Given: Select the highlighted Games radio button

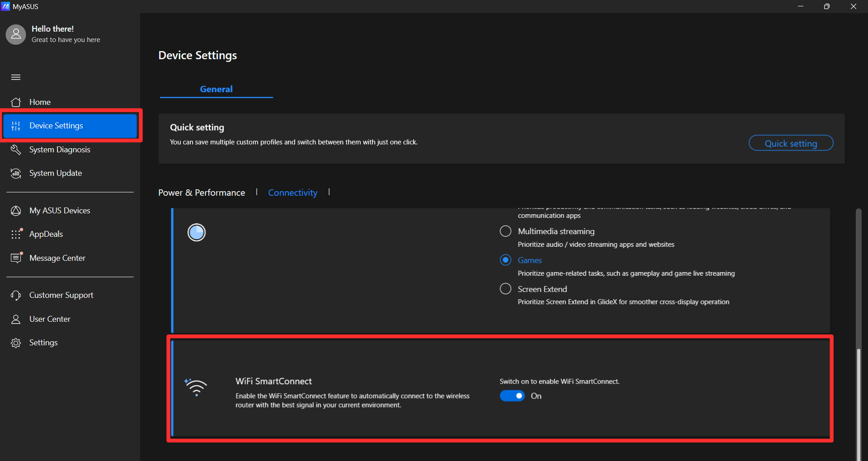Looking at the screenshot, I should point(505,260).
